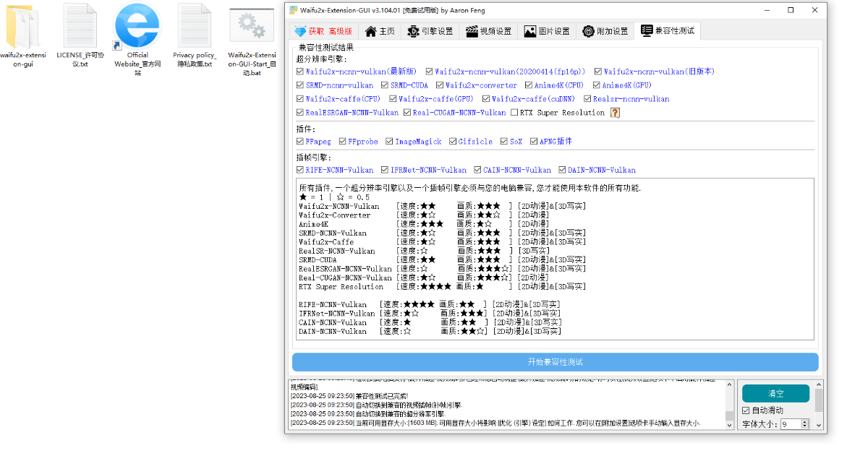Click the log output's vertical scrollbar
Viewport: 868px width, 456px height.
pos(729,405)
